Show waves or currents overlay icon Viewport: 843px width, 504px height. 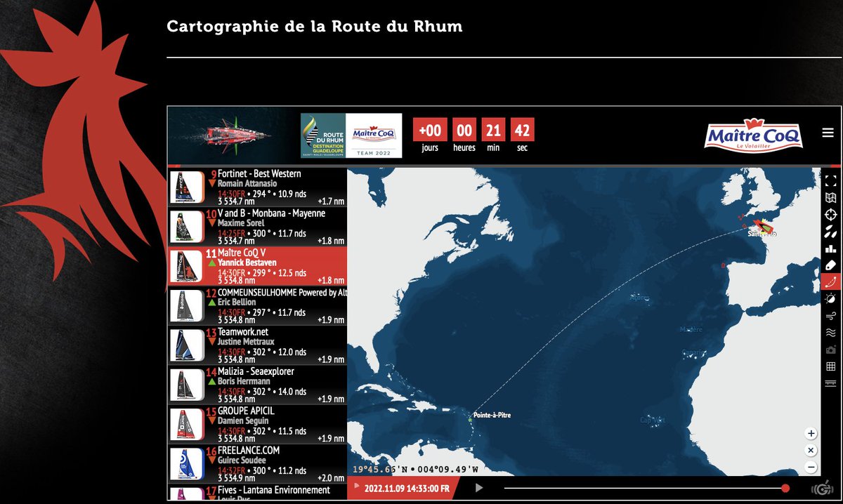pos(830,333)
